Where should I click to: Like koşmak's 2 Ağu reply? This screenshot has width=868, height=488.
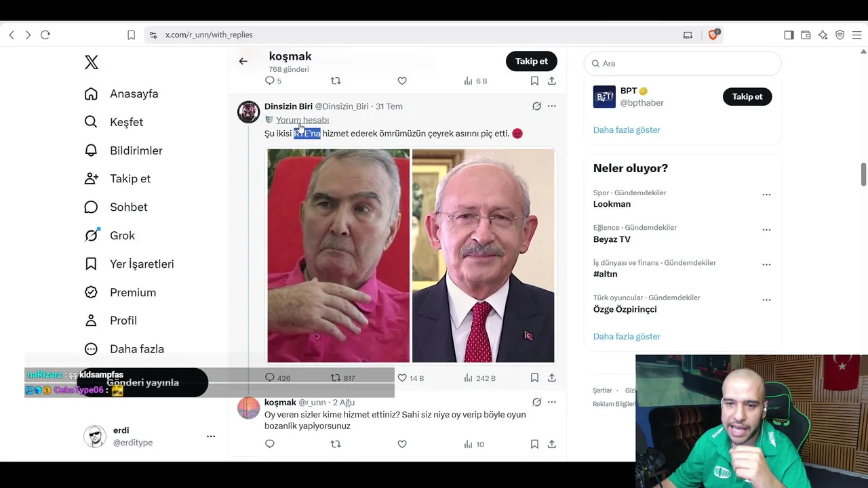click(402, 445)
